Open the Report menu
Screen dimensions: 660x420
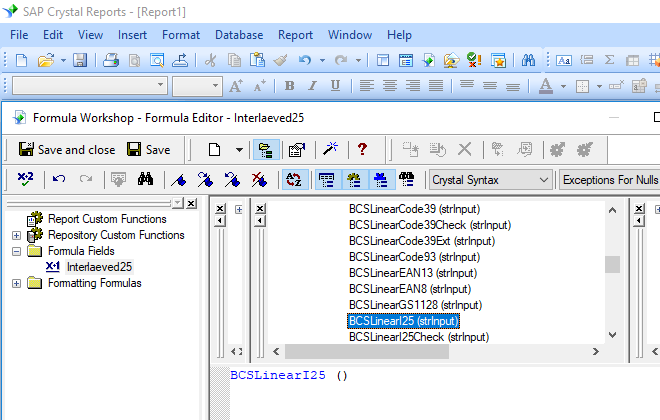[x=295, y=35]
